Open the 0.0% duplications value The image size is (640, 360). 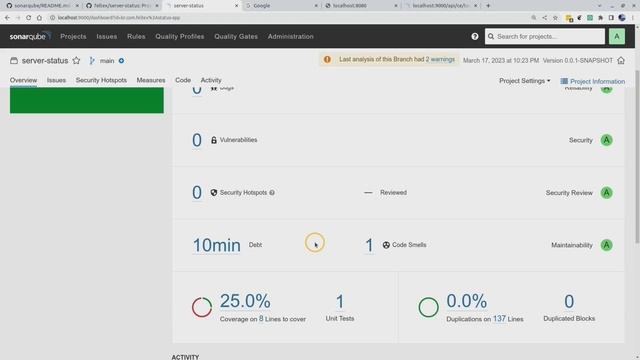pos(467,301)
